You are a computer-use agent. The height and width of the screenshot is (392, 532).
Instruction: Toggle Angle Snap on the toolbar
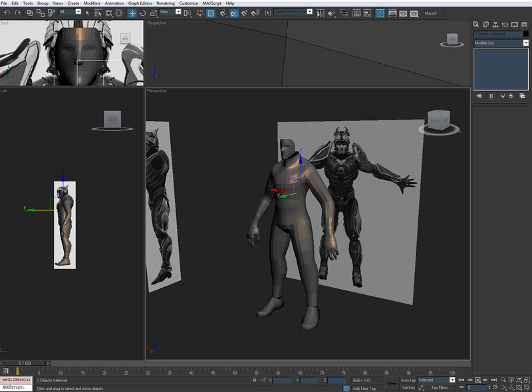pos(234,13)
